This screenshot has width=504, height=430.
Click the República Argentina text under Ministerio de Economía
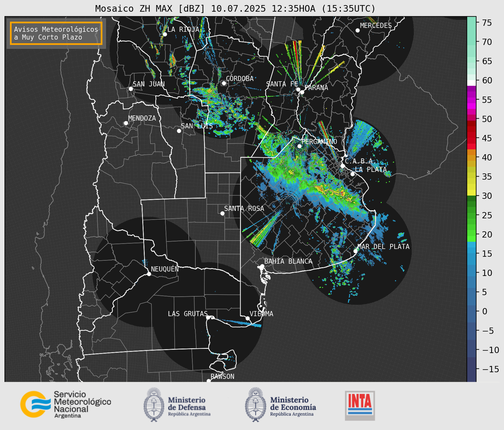[292, 414]
